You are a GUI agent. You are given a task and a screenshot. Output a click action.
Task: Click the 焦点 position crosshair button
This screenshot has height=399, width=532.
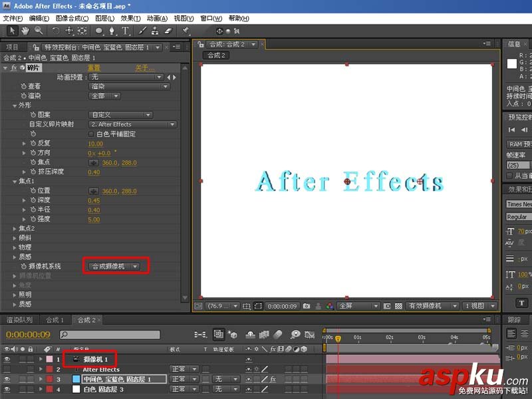click(94, 163)
